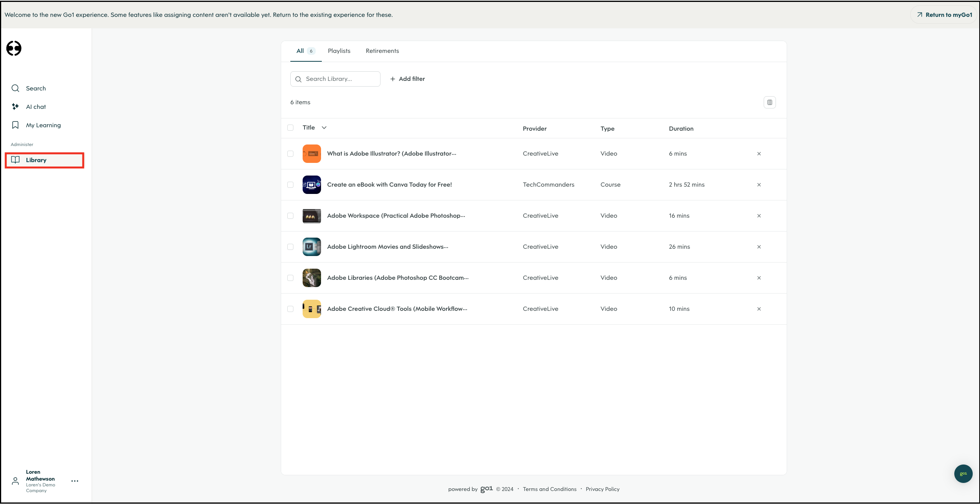Viewport: 980px width, 504px height.
Task: Click the column settings icon
Action: (x=769, y=102)
